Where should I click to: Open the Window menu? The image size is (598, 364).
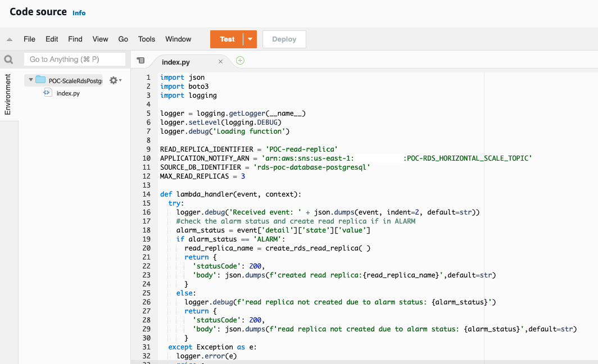pos(178,39)
